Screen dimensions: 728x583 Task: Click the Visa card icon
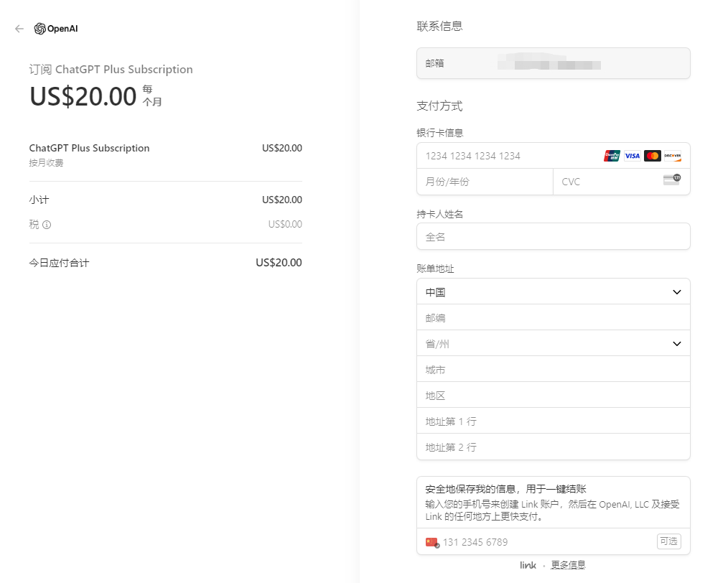point(632,156)
